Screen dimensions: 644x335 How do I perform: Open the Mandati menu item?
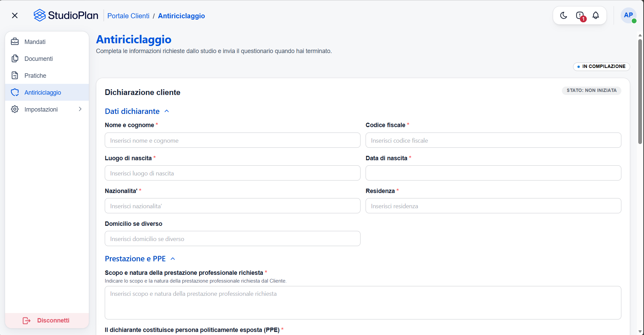click(47, 42)
